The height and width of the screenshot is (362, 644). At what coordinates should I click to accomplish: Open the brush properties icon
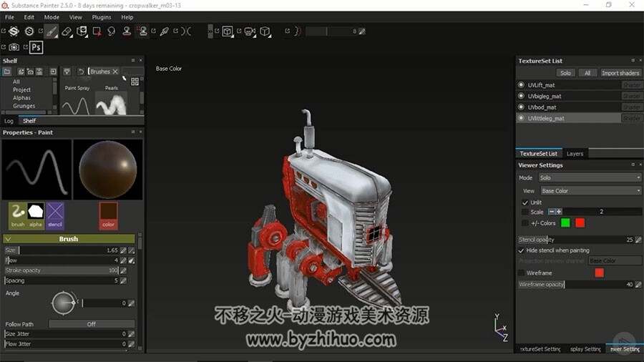(x=18, y=215)
